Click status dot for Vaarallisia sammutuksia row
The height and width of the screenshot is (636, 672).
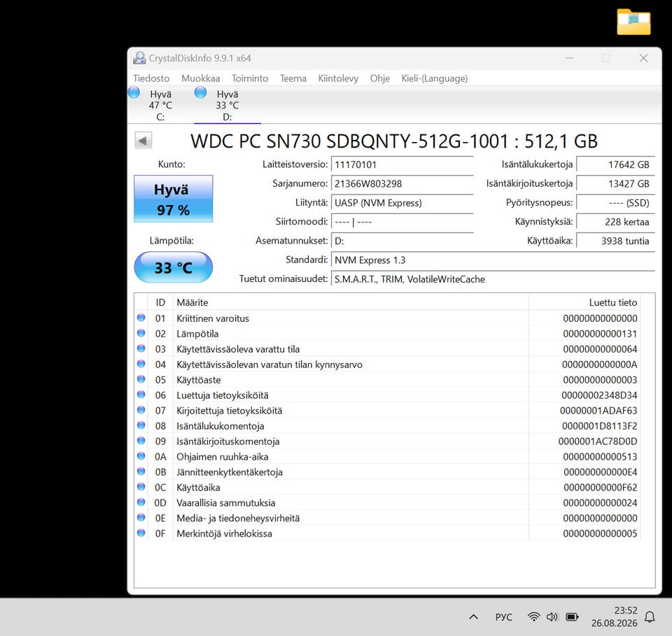point(141,502)
